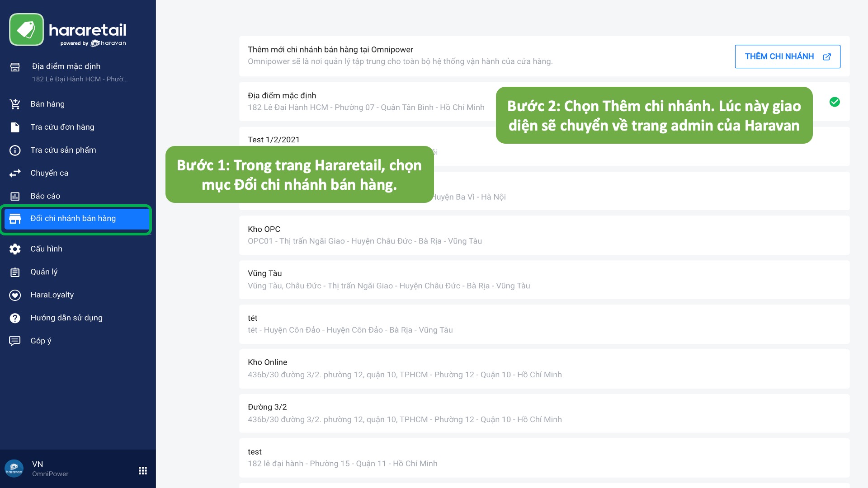
Task: Select the Vũng Tàu branch
Action: pyautogui.click(x=544, y=279)
